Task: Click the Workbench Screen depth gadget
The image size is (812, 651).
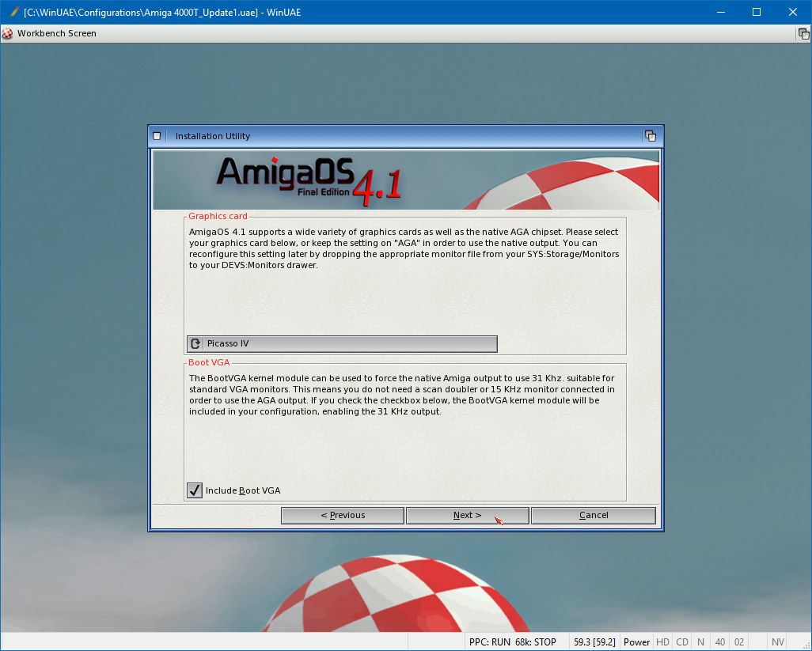Action: (803, 34)
